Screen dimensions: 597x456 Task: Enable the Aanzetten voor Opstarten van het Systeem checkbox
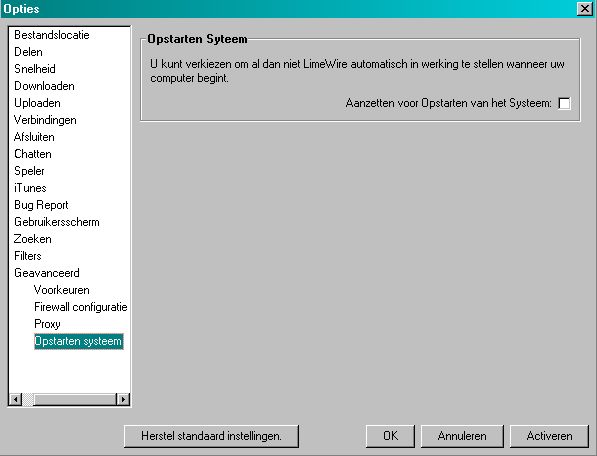[x=564, y=103]
